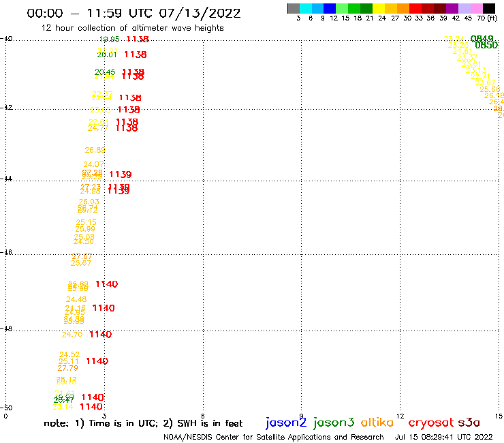Click the wave height value 20.01

point(107,55)
